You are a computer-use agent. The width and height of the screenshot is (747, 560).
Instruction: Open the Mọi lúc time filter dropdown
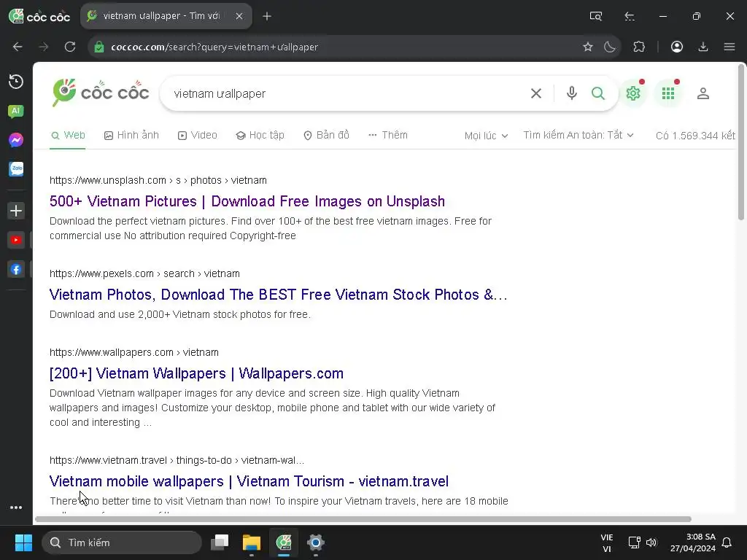point(486,136)
